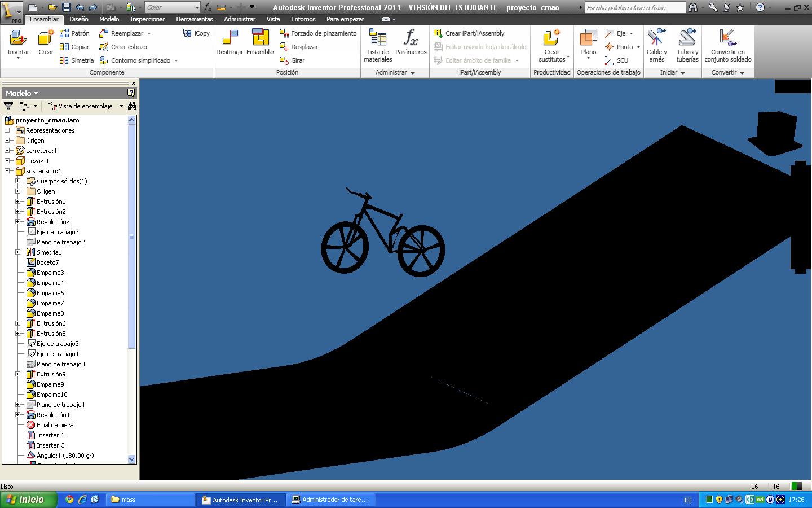Switch to Administrador de tareas on taskbar
Image resolution: width=812 pixels, height=508 pixels.
tap(330, 500)
